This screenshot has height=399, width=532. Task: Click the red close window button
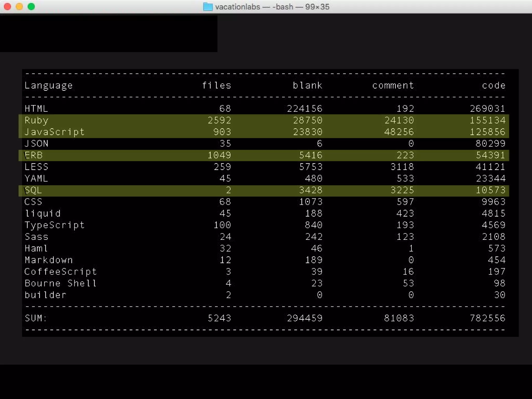[8, 6]
